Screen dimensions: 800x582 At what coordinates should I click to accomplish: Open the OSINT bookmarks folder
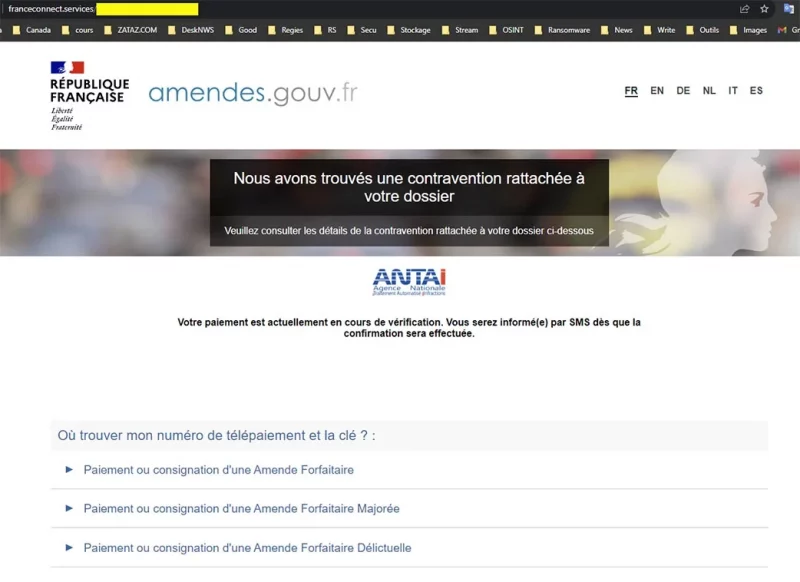coord(507,30)
